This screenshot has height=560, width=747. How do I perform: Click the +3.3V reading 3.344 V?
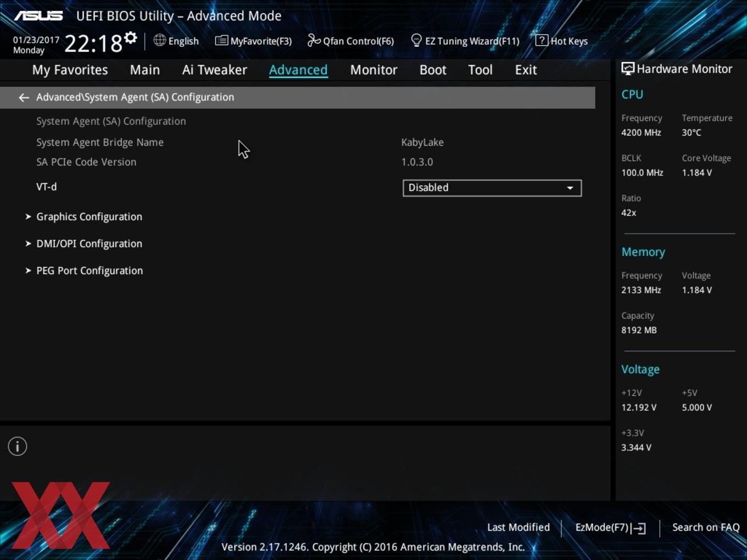pos(636,448)
